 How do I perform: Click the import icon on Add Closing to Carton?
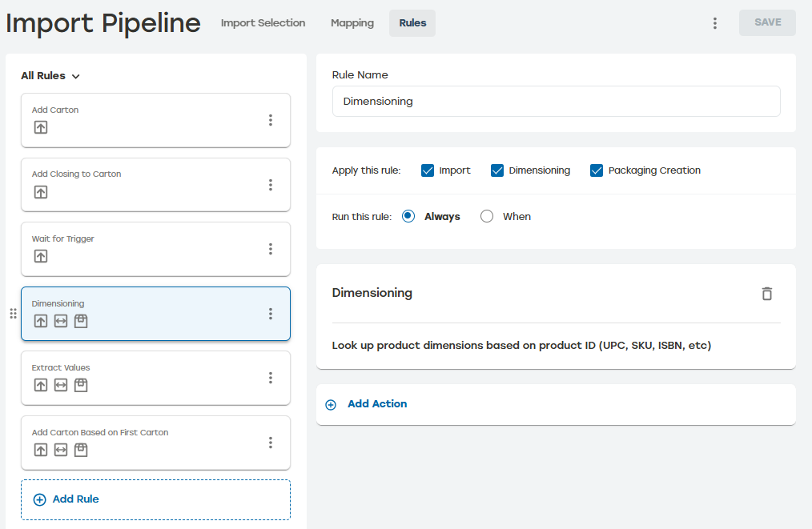[x=41, y=192]
